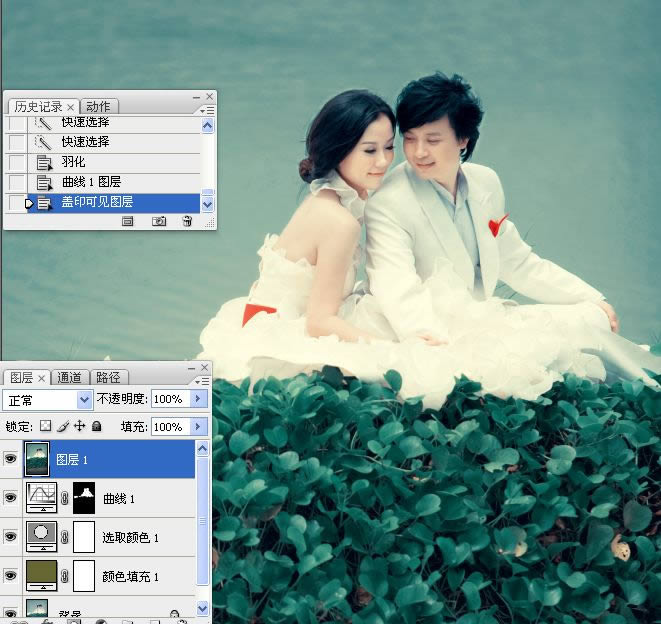Image resolution: width=661 pixels, height=624 pixels.
Task: Open the 不透明度 slider arrow
Action: [x=197, y=399]
